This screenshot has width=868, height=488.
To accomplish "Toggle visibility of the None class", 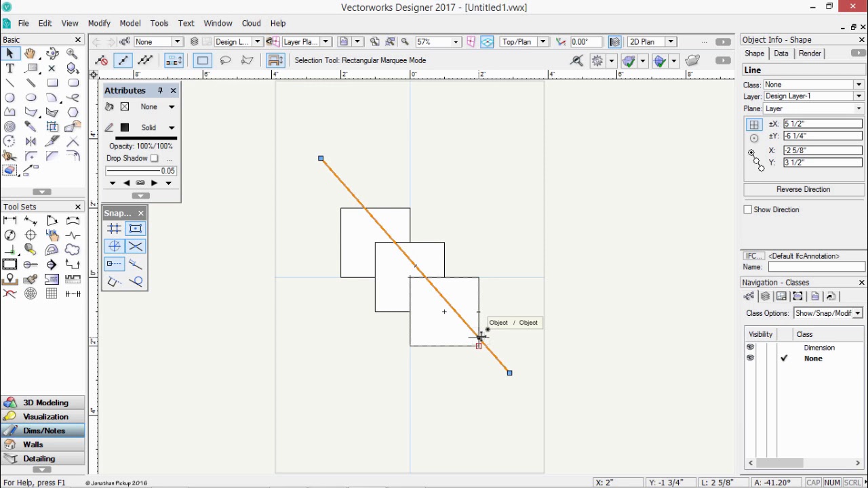I will click(750, 358).
